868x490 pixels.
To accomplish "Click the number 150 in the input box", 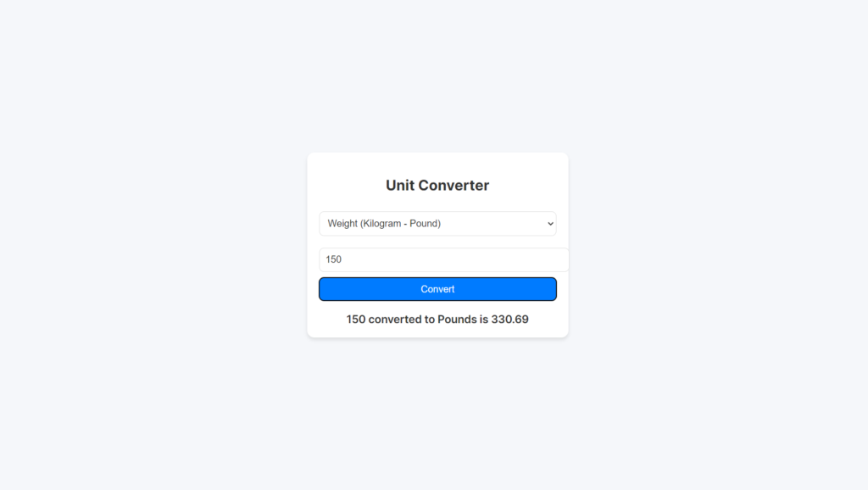I will [x=334, y=259].
